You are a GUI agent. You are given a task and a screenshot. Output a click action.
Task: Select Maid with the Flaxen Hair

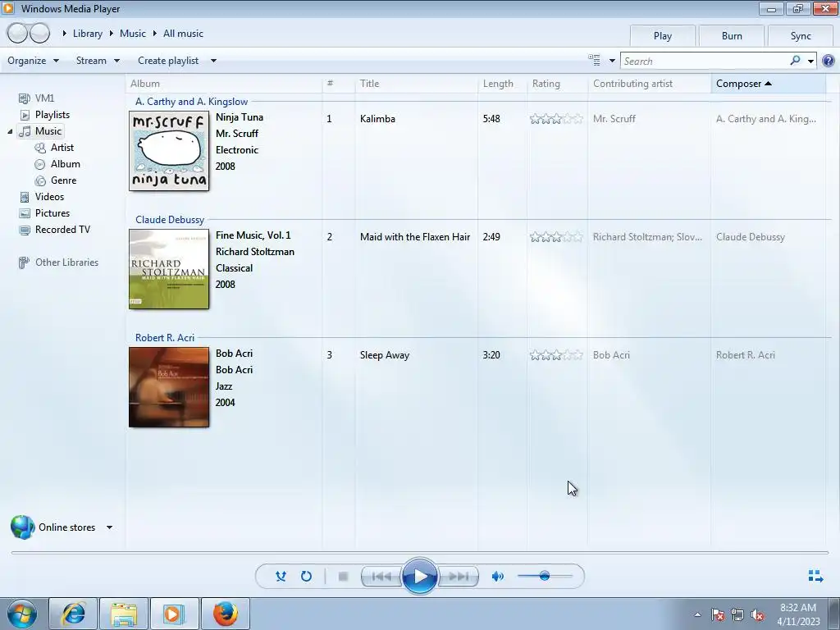pyautogui.click(x=415, y=237)
